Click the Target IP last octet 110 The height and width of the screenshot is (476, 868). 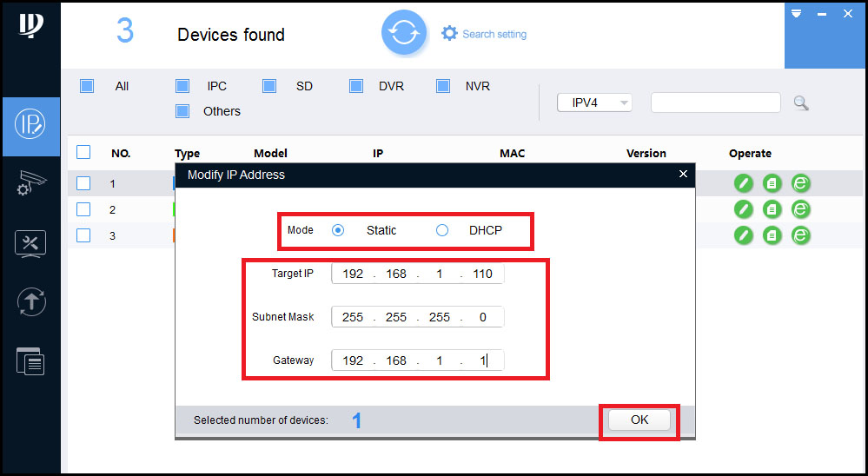[483, 274]
